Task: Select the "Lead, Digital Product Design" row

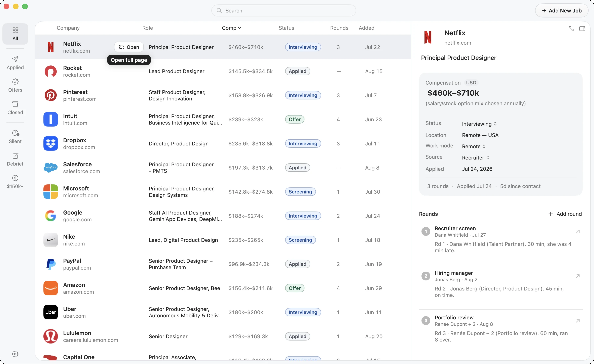Action: pyautogui.click(x=223, y=240)
